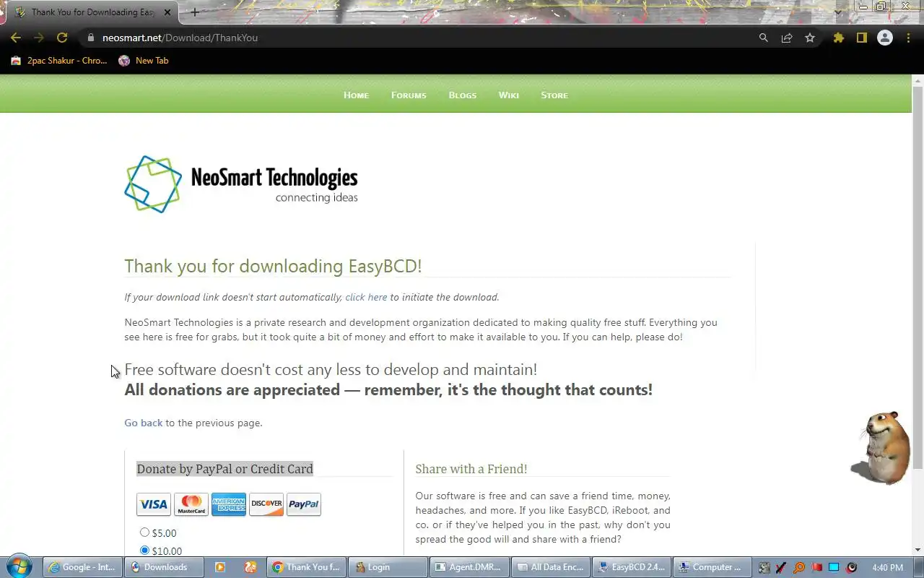Click the hamster desktop mascot
The image size is (924, 578).
[881, 448]
